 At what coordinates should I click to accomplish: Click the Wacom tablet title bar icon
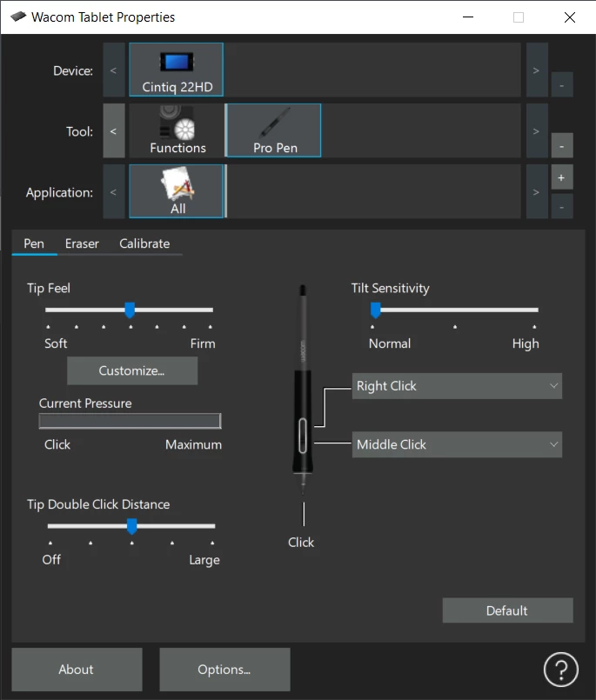pyautogui.click(x=18, y=17)
